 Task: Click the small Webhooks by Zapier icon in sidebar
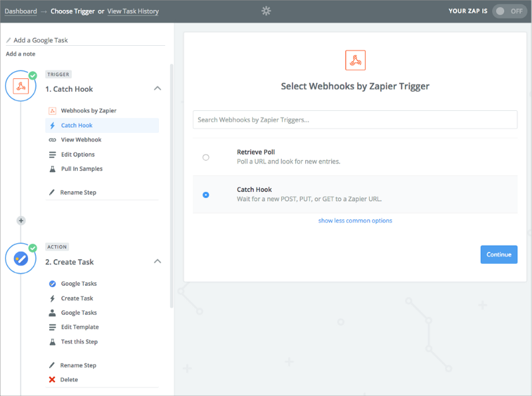click(53, 110)
